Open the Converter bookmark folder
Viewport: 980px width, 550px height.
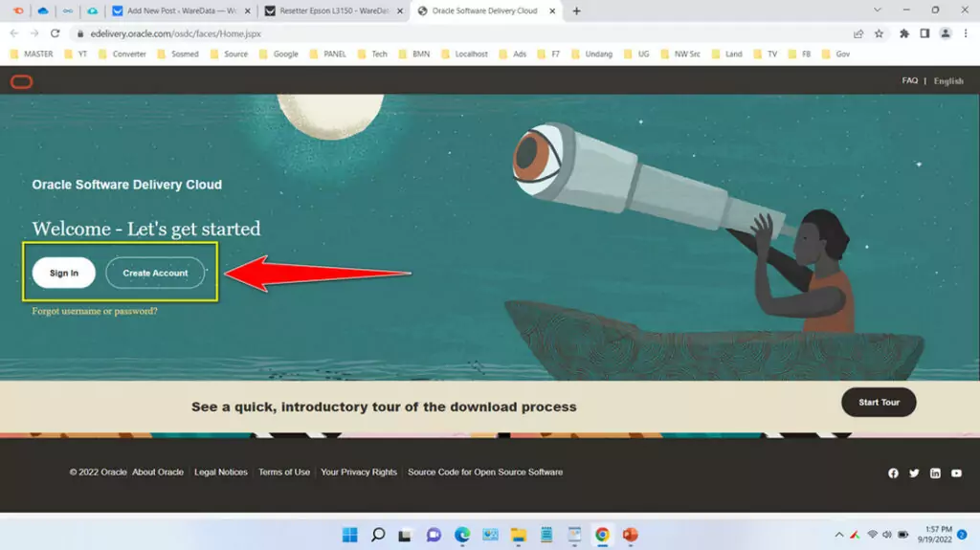(x=122, y=54)
